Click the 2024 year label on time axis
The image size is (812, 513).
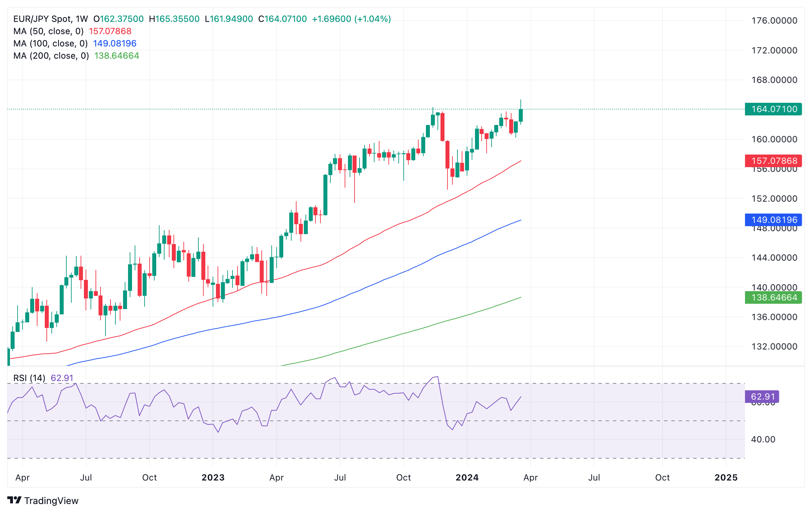(x=467, y=478)
